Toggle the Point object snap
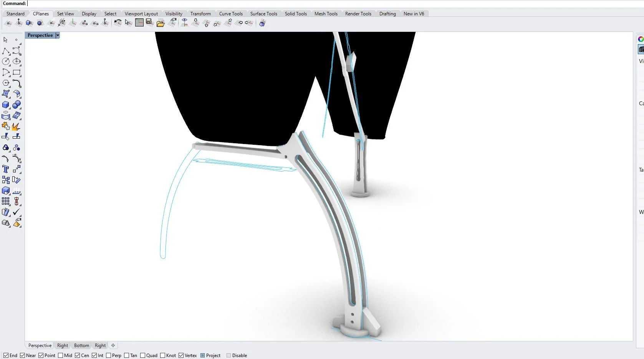Viewport: 644px width, 359px height. click(x=47, y=356)
